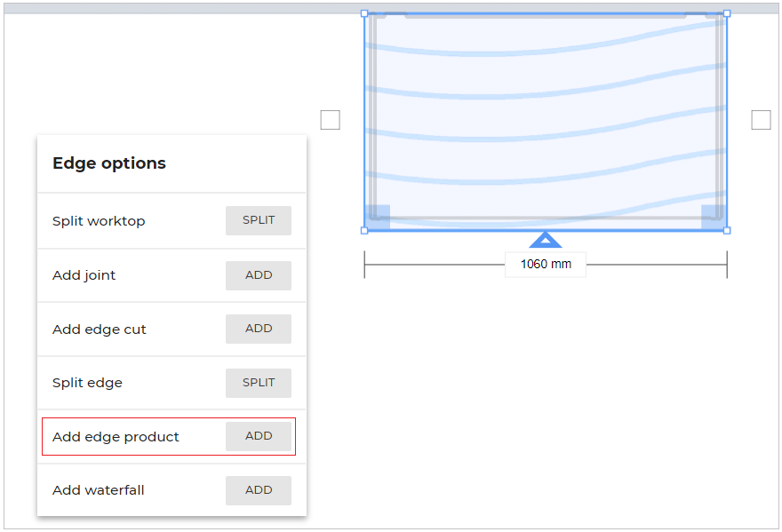Click the Edge options panel heading
Viewport: 782px width, 532px height.
click(x=109, y=163)
